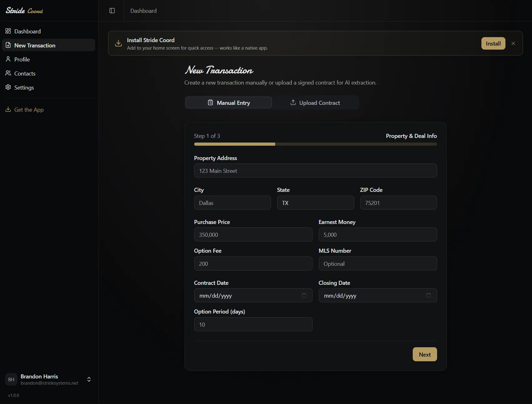The image size is (532, 404).
Task: Switch to the Manual Entry tab
Action: 229,102
